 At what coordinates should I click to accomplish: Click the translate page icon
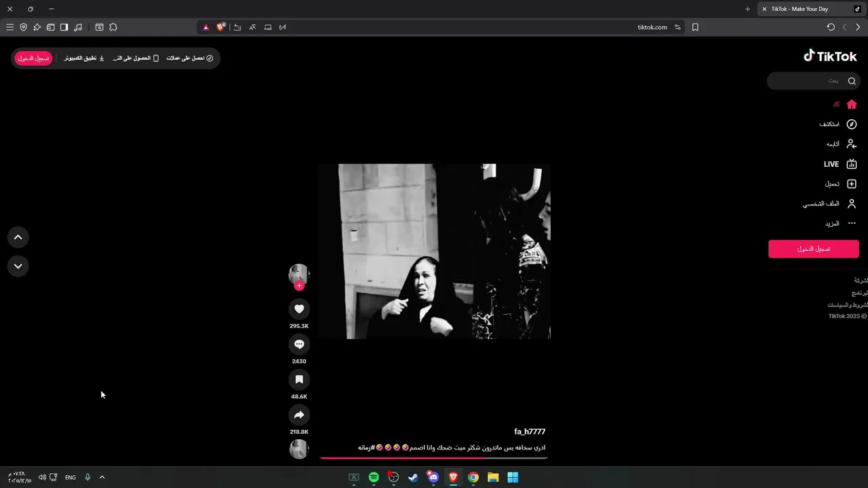tap(252, 27)
